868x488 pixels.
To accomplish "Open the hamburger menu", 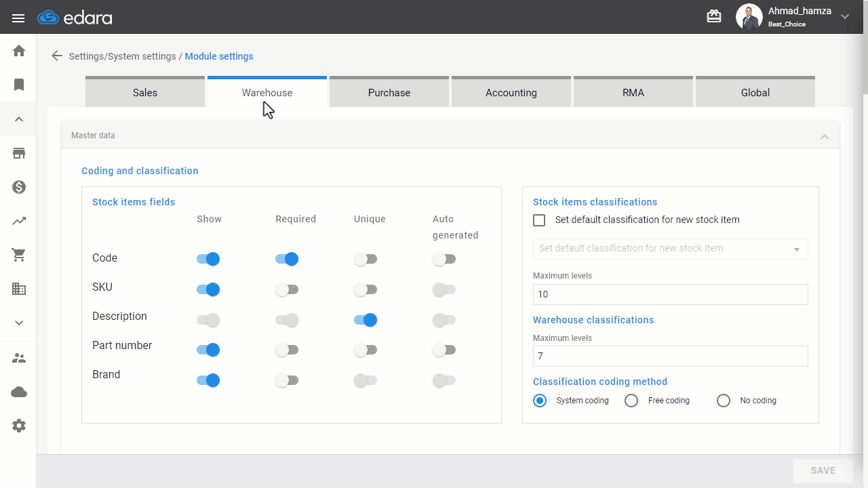I will pyautogui.click(x=18, y=18).
